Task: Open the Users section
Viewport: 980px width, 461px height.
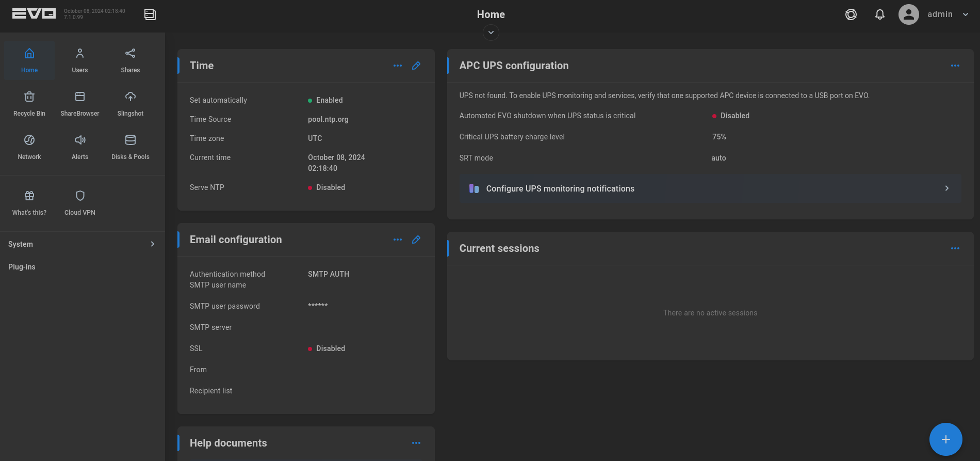Action: (x=80, y=60)
